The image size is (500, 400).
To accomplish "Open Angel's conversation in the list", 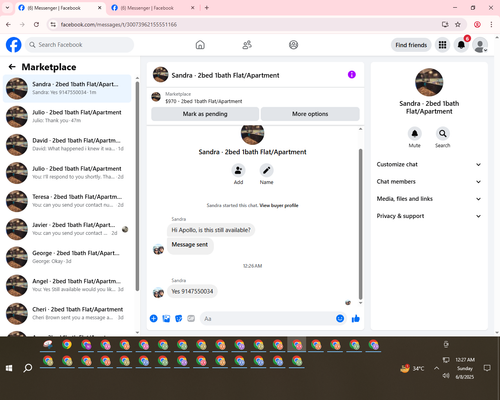I will pos(67,285).
